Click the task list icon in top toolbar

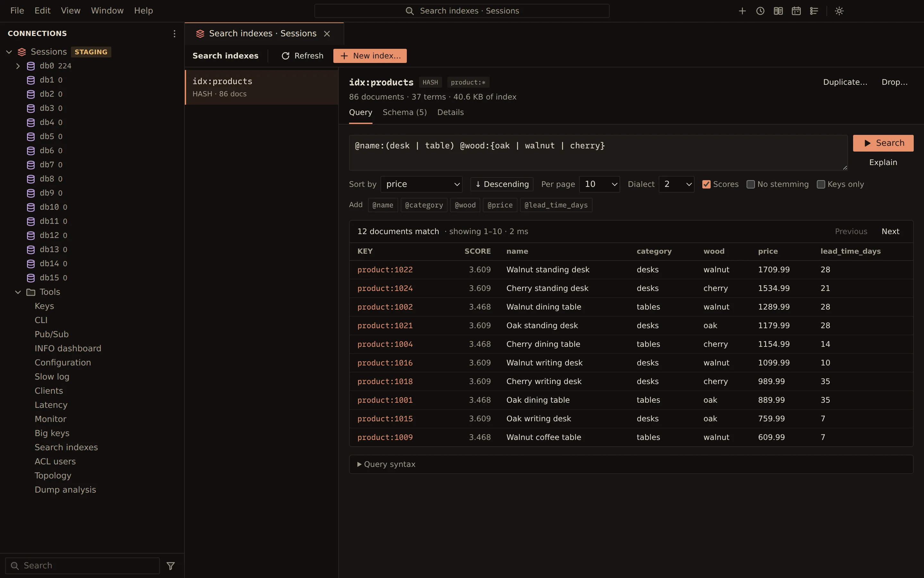click(814, 11)
